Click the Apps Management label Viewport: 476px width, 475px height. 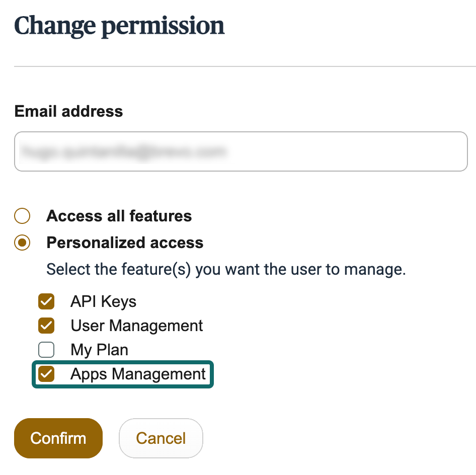click(137, 374)
